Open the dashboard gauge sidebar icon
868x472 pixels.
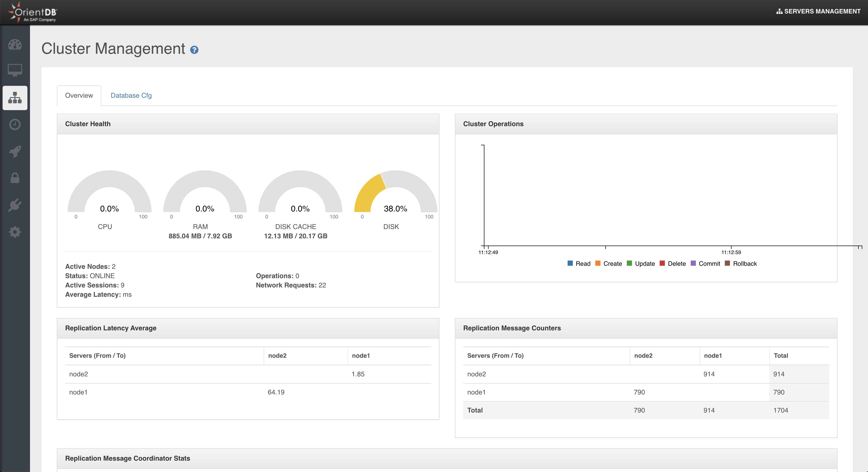click(x=15, y=44)
